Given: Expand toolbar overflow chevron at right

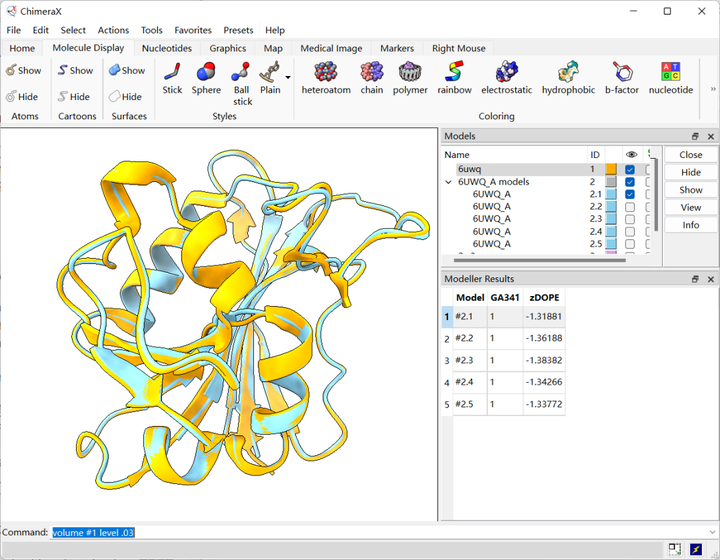Looking at the screenshot, I should 712,89.
